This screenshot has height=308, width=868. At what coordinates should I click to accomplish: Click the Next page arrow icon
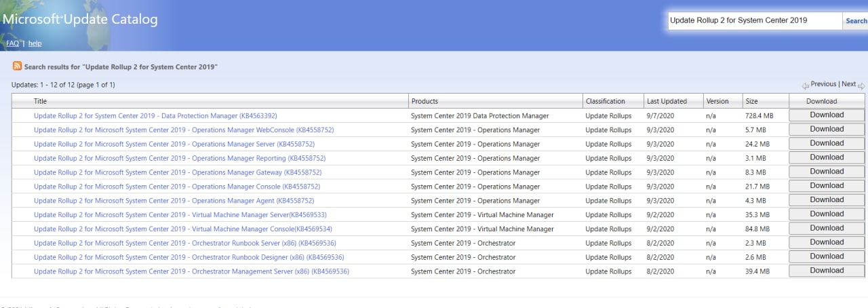(x=861, y=85)
